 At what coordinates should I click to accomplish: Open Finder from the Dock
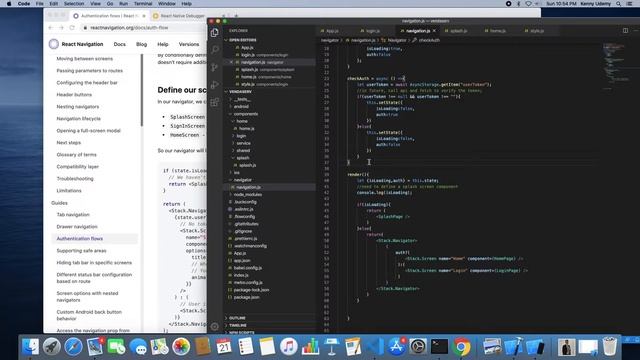(x=30, y=347)
